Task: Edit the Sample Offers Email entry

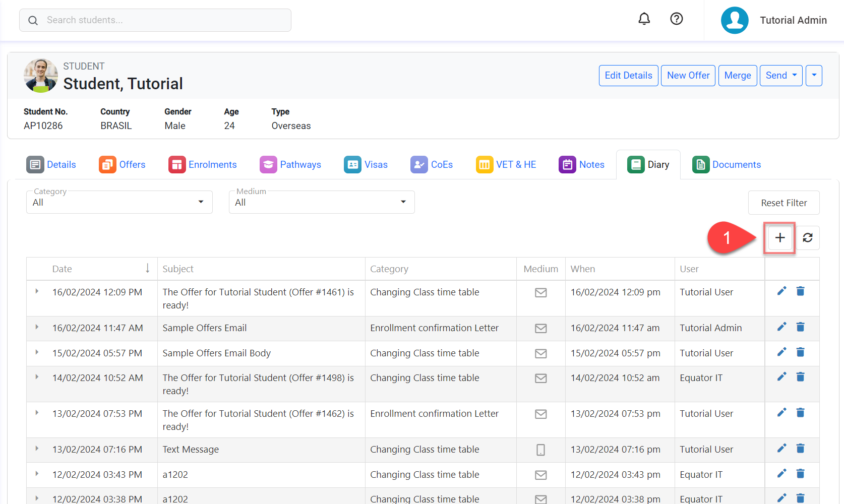Action: click(x=781, y=327)
